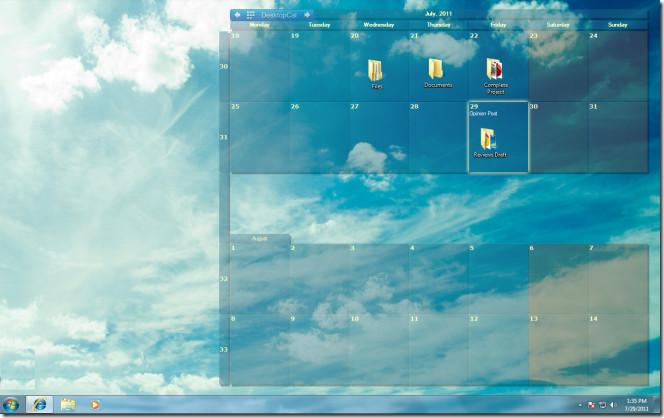Open the Files folder on July 20
Image resolution: width=664 pixels, height=418 pixels.
pos(376,74)
